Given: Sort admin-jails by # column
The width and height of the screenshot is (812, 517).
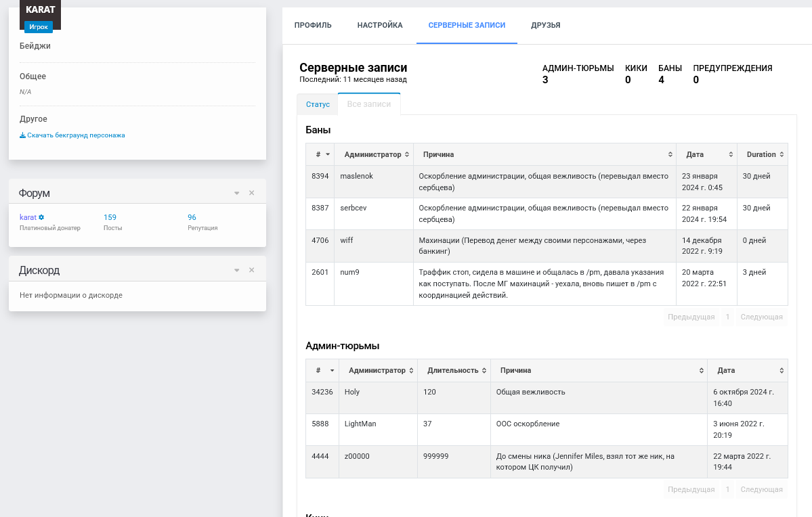Looking at the screenshot, I should point(322,371).
